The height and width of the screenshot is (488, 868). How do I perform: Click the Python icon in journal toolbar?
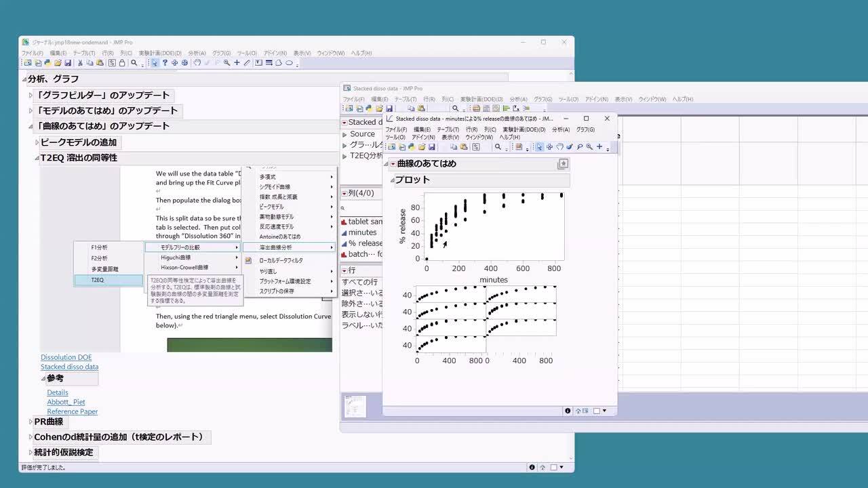click(47, 62)
